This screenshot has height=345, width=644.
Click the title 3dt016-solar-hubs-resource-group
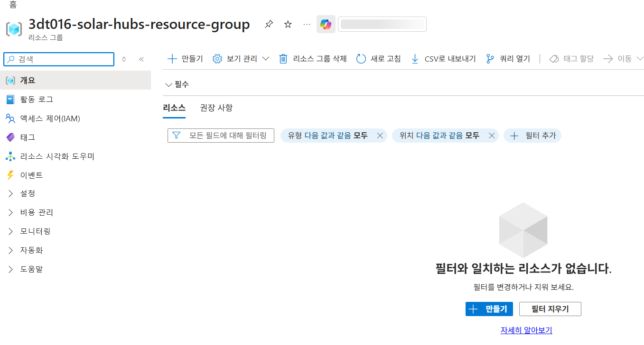tap(139, 24)
